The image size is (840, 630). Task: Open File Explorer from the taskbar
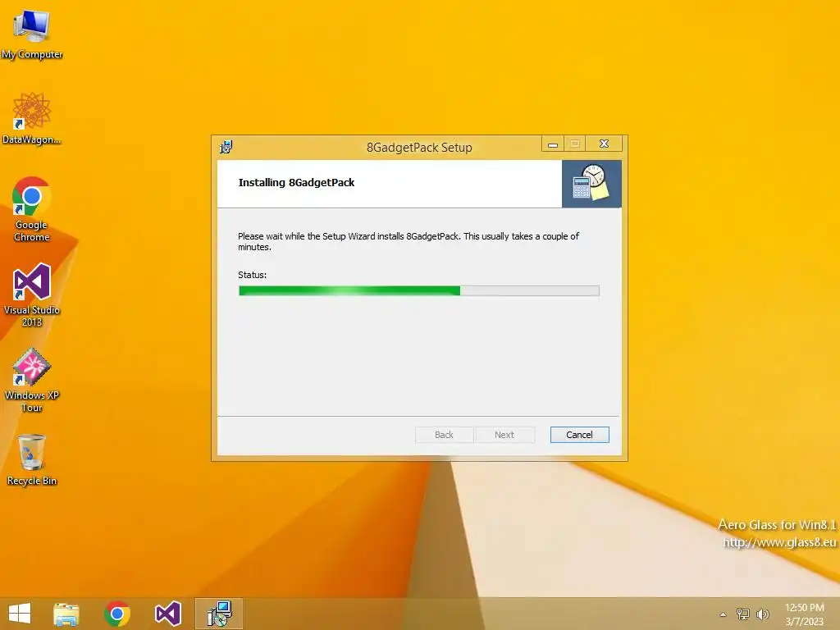coord(66,614)
